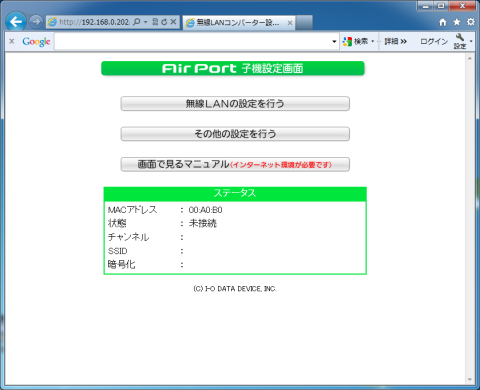Screen dimensions: 480x390
Task: Open the dropdown arrow beside 設定 wrench
Action: pos(471,41)
